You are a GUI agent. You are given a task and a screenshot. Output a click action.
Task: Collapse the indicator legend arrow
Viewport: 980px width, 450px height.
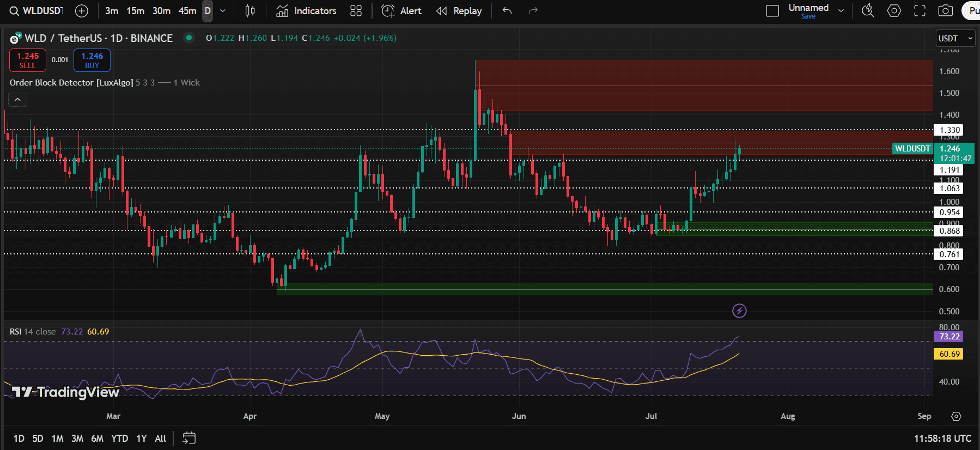[x=17, y=100]
